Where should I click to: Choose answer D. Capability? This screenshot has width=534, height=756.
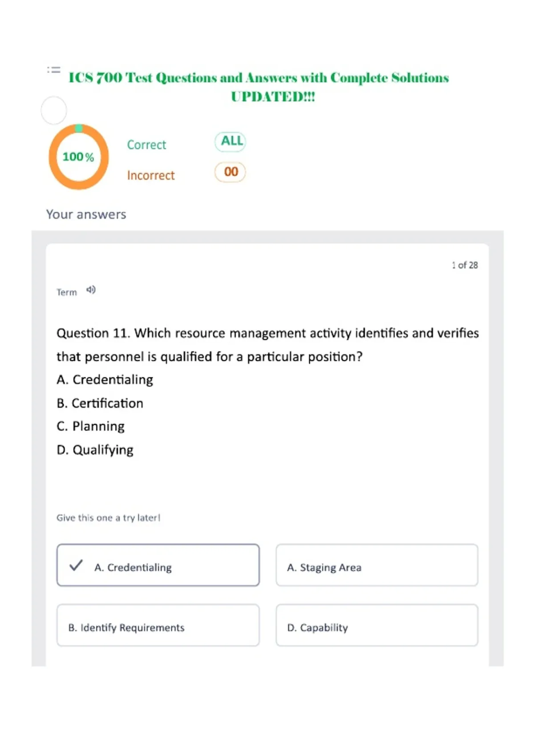click(x=377, y=625)
